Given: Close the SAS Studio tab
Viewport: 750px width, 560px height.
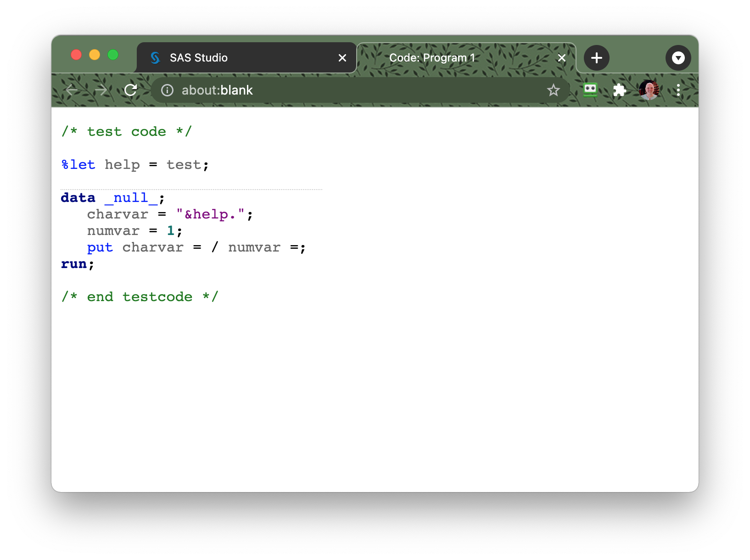Looking at the screenshot, I should click(x=342, y=58).
